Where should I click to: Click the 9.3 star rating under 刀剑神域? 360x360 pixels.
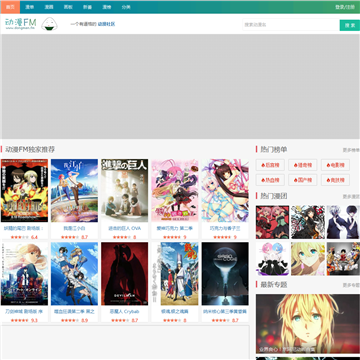click(24, 321)
